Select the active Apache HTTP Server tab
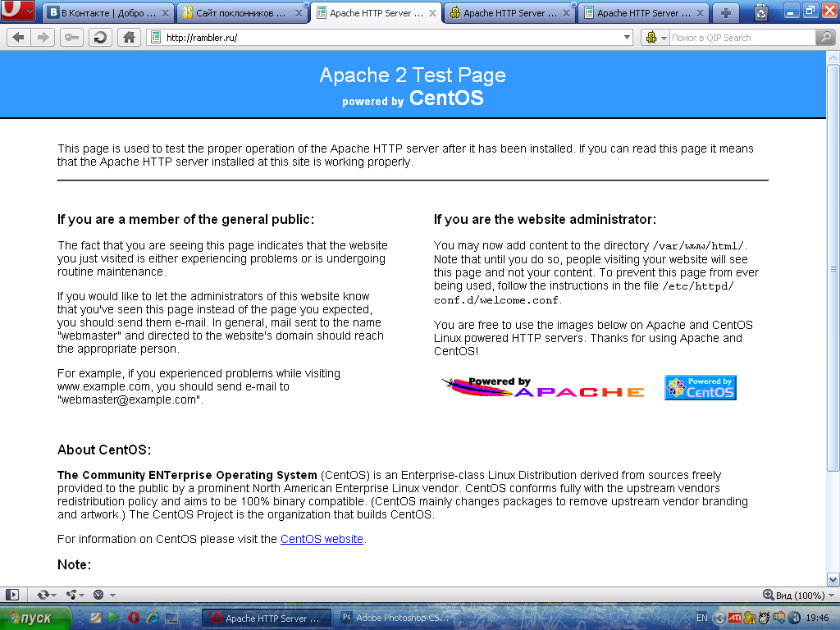Viewport: 840px width, 630px height. click(x=375, y=13)
